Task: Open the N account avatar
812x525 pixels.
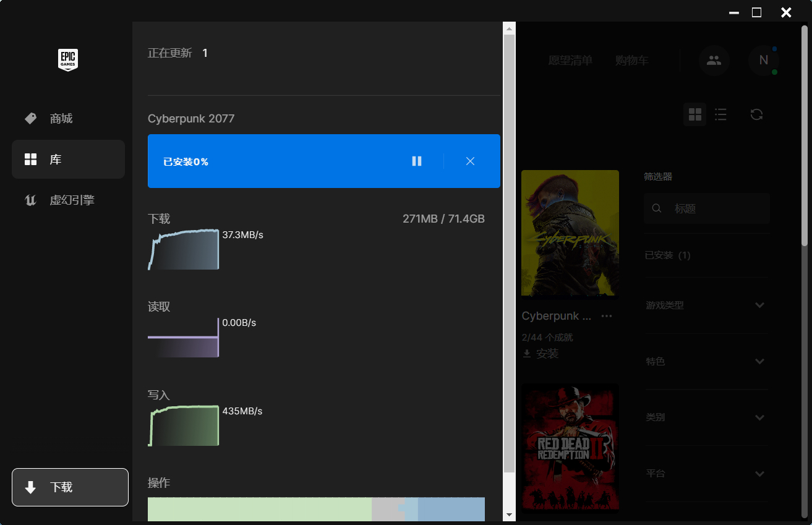Action: pyautogui.click(x=763, y=60)
